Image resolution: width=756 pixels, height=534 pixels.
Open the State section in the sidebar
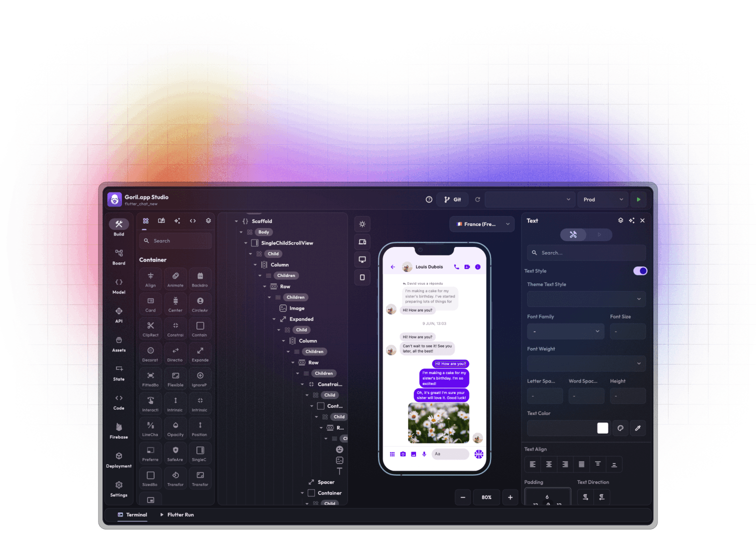pyautogui.click(x=119, y=372)
